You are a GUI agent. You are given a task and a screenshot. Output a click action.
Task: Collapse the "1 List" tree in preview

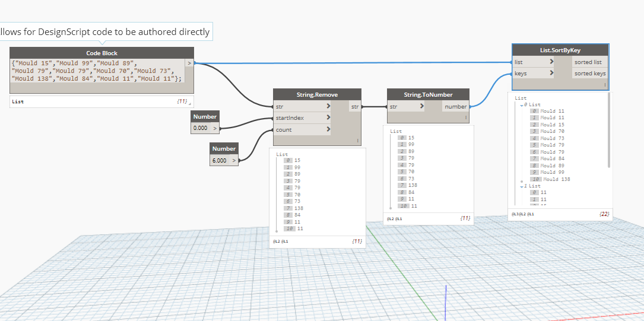pyautogui.click(x=522, y=186)
